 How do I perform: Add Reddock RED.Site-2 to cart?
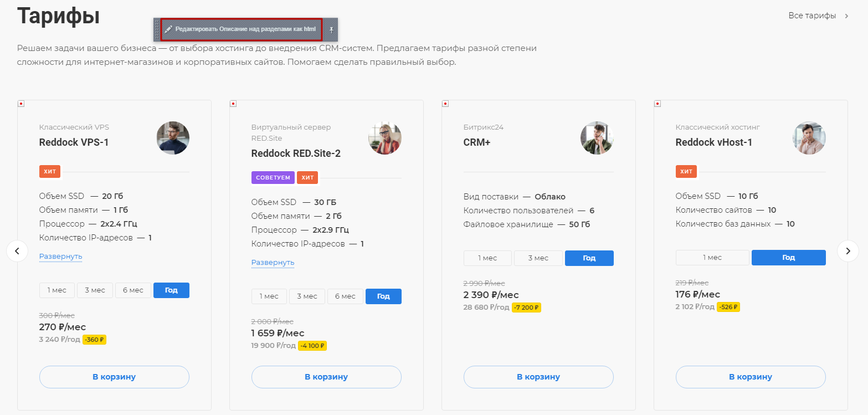[x=326, y=377]
